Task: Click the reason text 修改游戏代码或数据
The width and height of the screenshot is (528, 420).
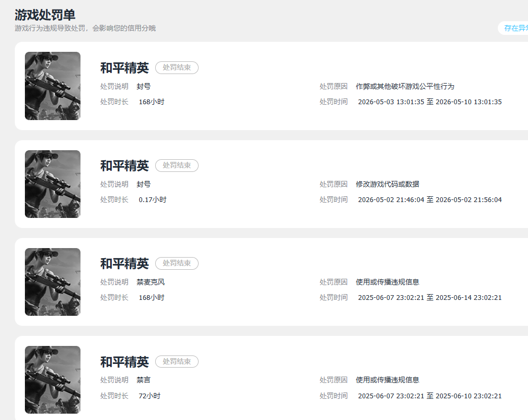Action: (388, 184)
